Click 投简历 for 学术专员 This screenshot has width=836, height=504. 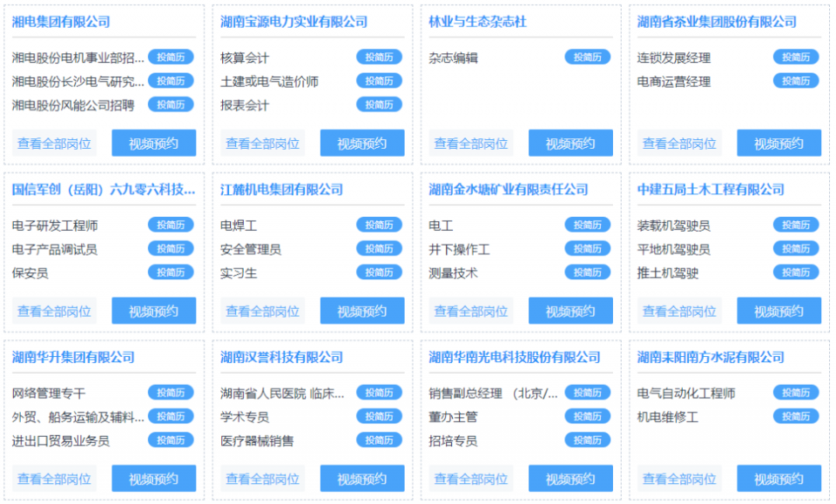coord(379,417)
